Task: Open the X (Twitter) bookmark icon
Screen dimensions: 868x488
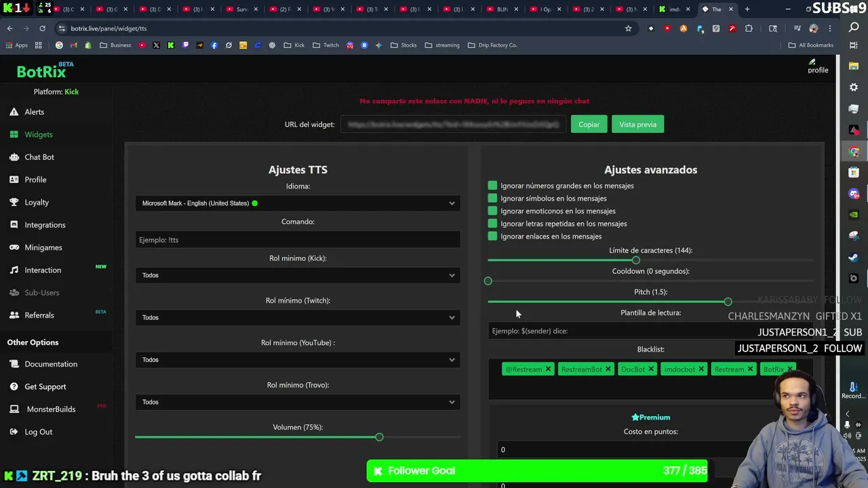Action: tap(156, 45)
